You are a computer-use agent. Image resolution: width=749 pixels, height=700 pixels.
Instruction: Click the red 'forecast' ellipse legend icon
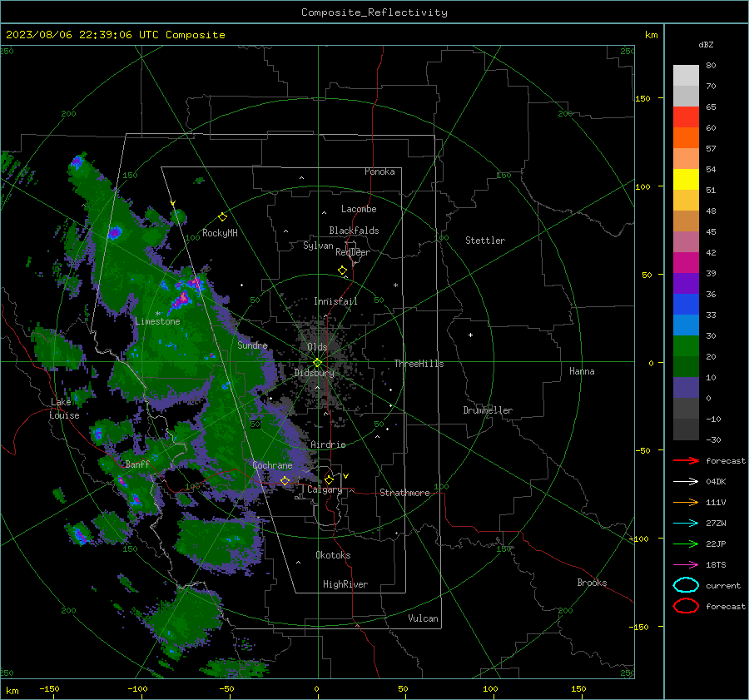(x=686, y=606)
